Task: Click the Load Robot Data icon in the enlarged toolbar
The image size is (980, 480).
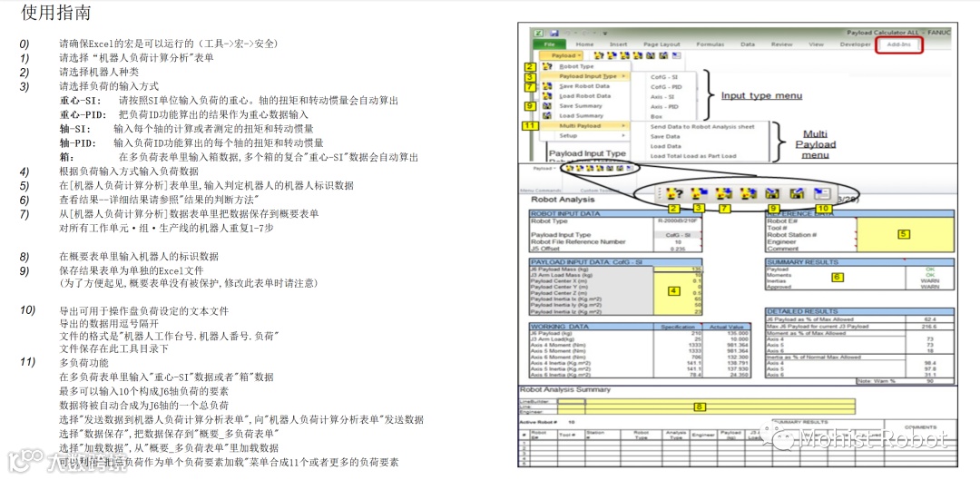Action: pos(748,194)
